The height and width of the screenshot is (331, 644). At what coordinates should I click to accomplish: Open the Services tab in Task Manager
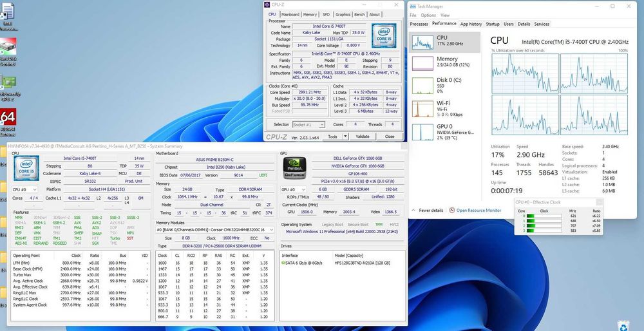tap(542, 24)
